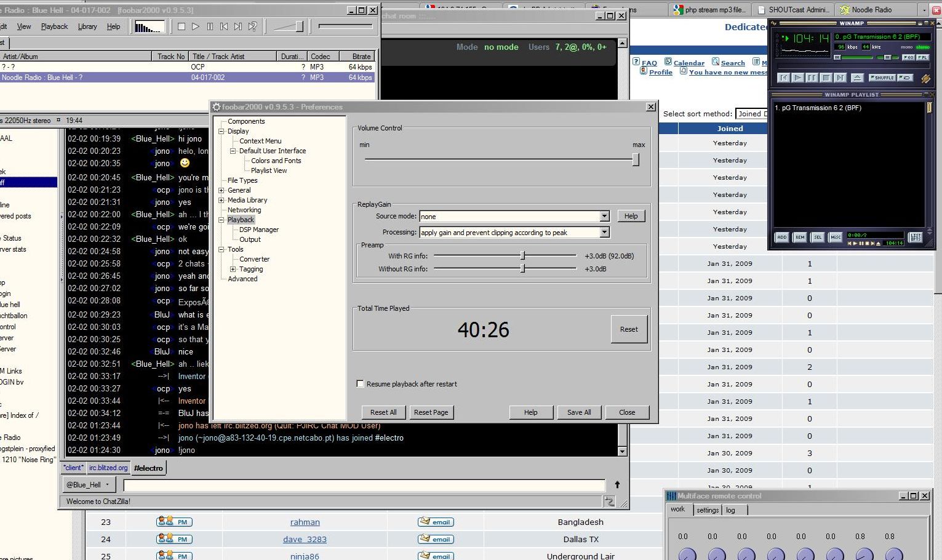Click the email icon in dave_3283's row
942x560 pixels.
(436, 539)
